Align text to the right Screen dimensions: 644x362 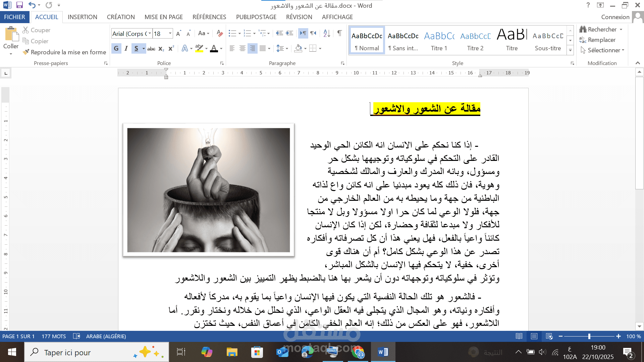[253, 49]
